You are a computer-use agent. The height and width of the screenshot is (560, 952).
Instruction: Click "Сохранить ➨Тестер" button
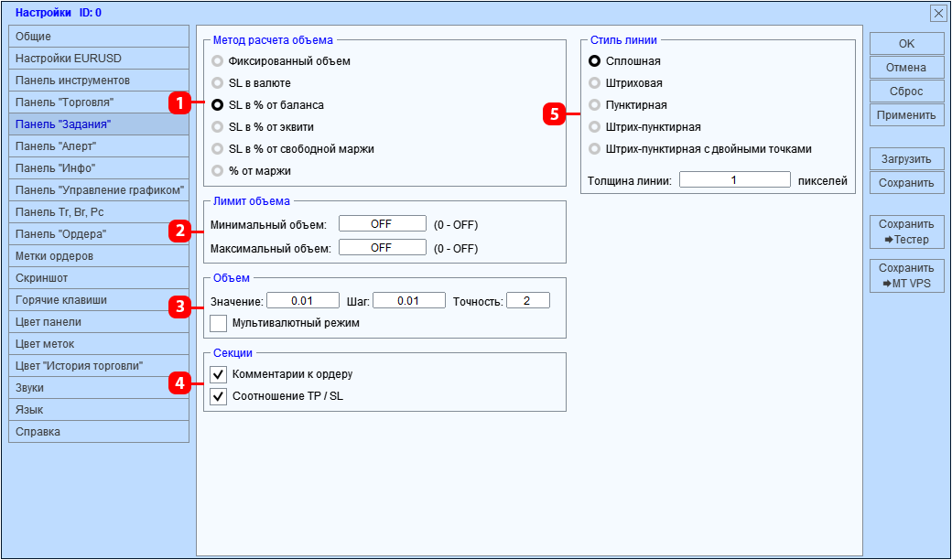pyautogui.click(x=906, y=232)
